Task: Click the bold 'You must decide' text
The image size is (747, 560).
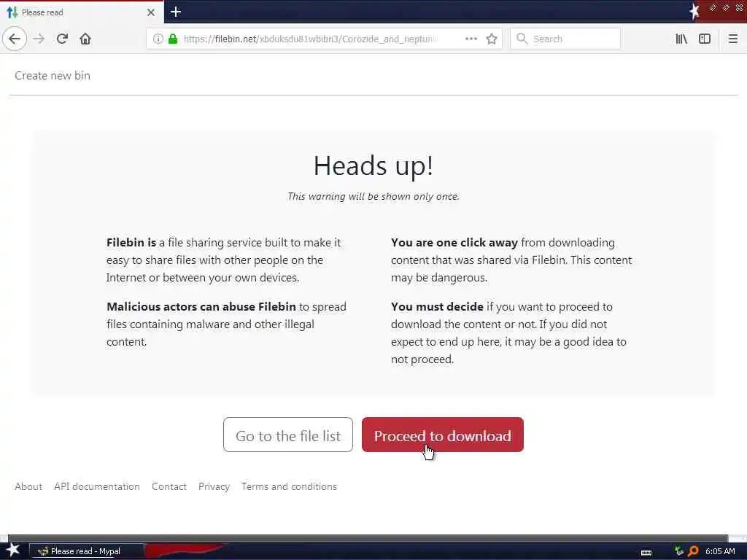Action: (437, 306)
